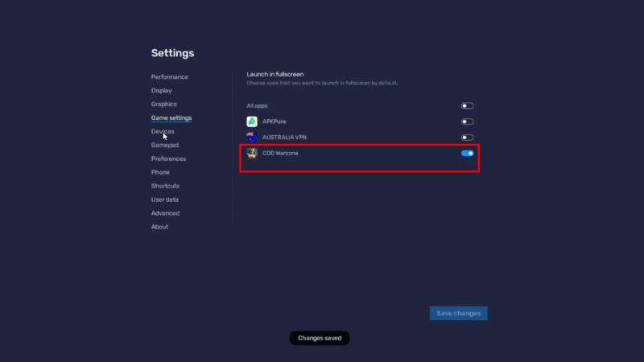Open the About section
This screenshot has height=362, width=644.
(159, 227)
